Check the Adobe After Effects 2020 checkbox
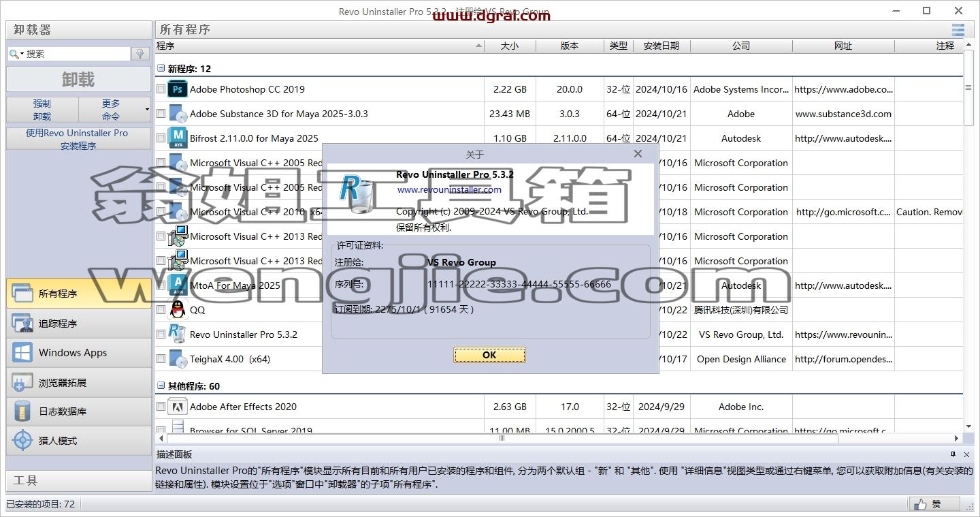 click(161, 407)
